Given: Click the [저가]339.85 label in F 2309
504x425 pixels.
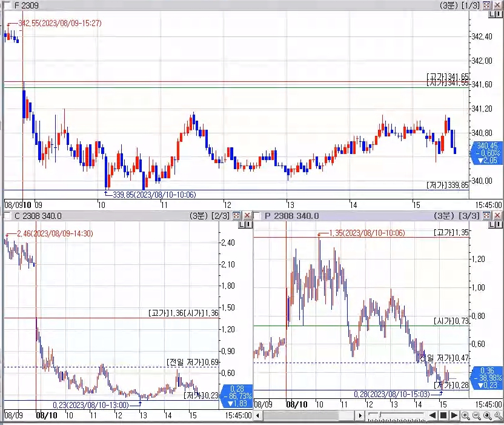Looking at the screenshot, I should [x=448, y=185].
